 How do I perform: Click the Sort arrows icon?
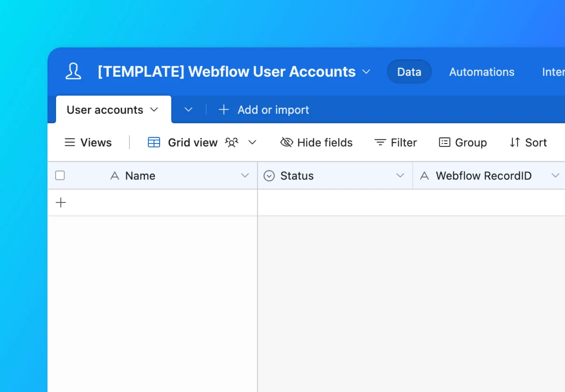[x=515, y=142]
